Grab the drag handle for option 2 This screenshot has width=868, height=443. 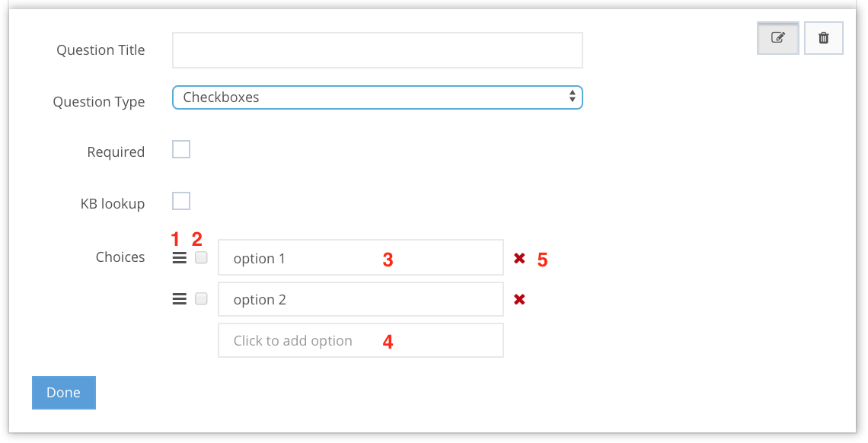coord(179,299)
